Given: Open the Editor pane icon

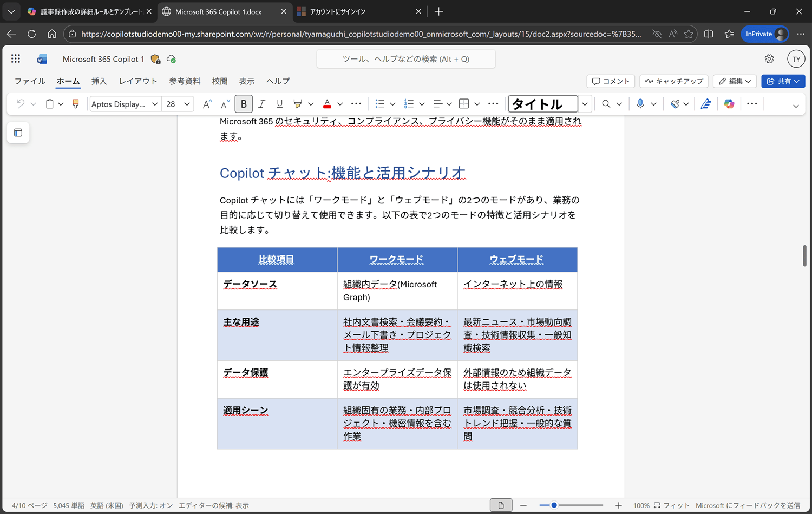Looking at the screenshot, I should [x=706, y=103].
